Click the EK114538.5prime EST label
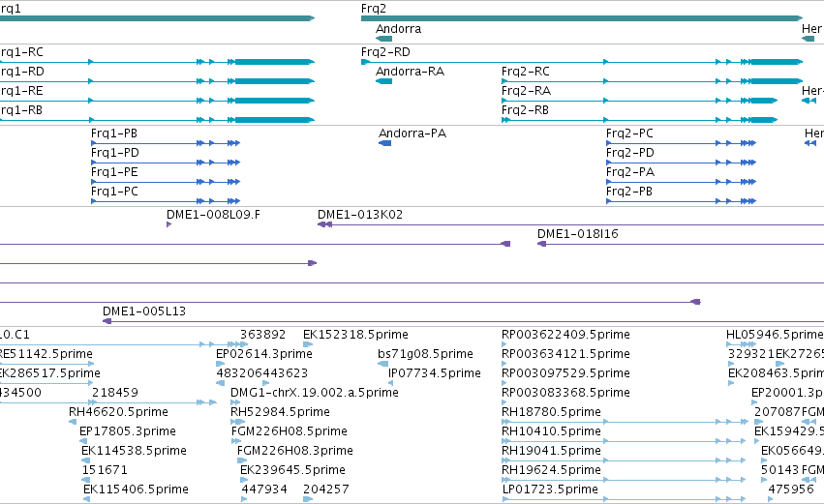824x504 pixels. coord(134,451)
